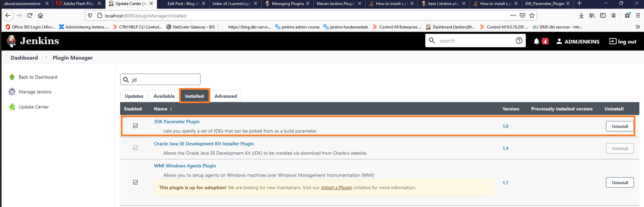Screen dimensions: 644x207
Task: Open the page actions three-dot menu
Action: 513,15
